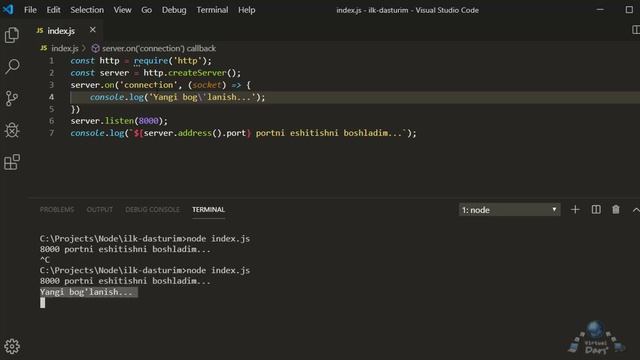Switch to the PROBLEMS panel tab
The width and height of the screenshot is (640, 360).
pyautogui.click(x=57, y=209)
